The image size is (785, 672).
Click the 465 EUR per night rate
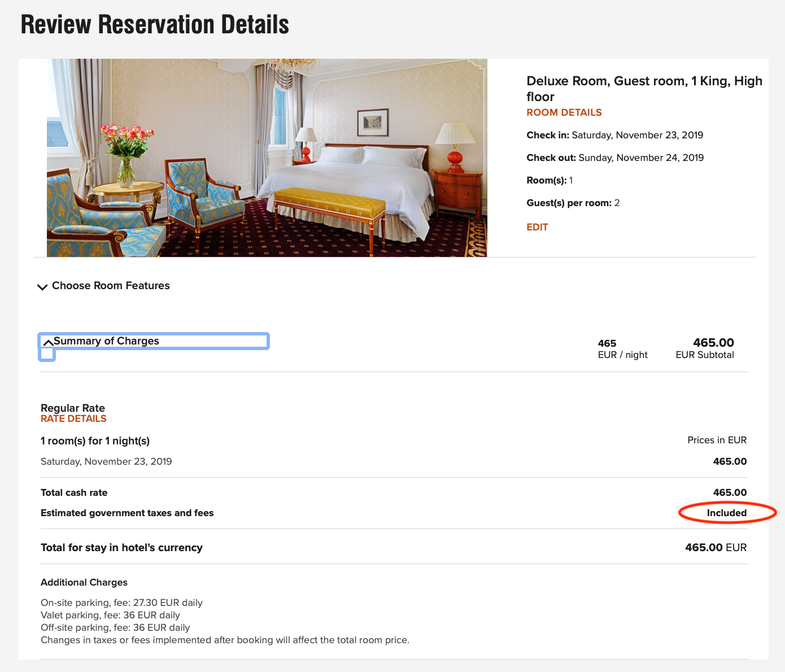(623, 349)
